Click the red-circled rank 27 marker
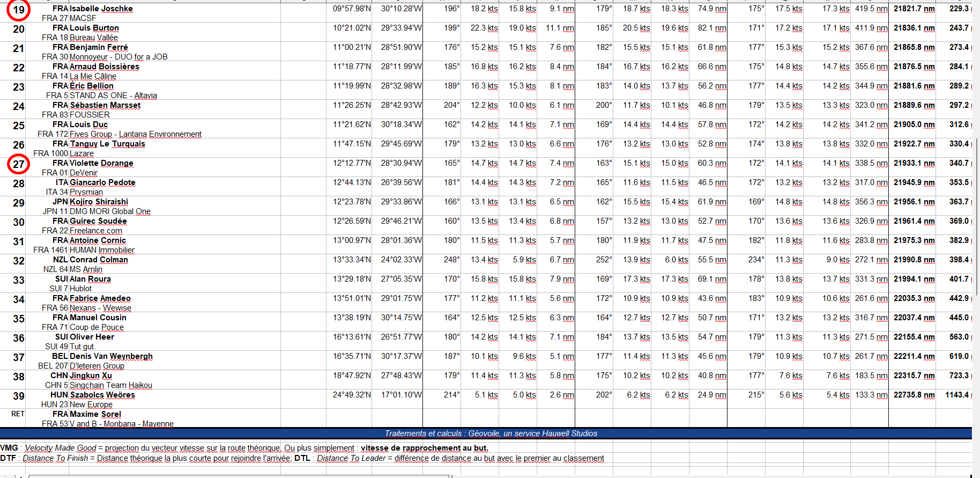 tap(19, 164)
